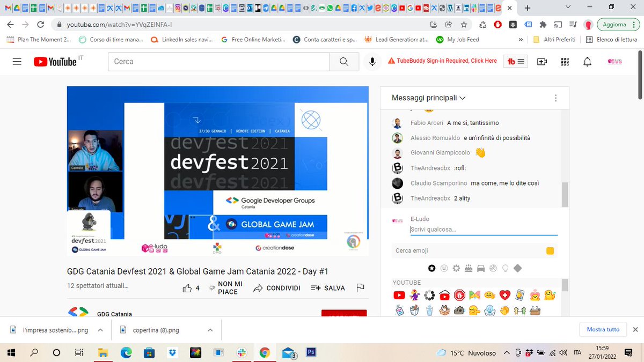Click CONDIVIDI to share the video
Image resolution: width=644 pixels, height=362 pixels.
(277, 288)
